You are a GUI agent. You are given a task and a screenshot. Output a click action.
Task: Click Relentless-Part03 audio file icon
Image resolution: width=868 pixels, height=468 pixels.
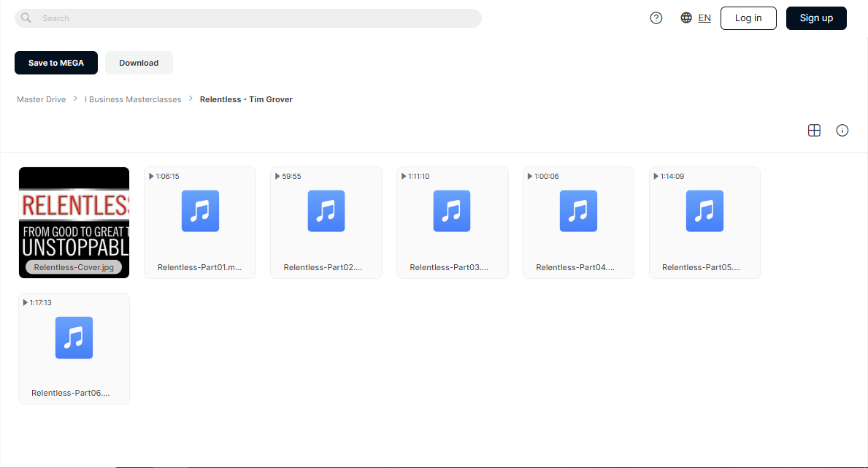point(452,211)
